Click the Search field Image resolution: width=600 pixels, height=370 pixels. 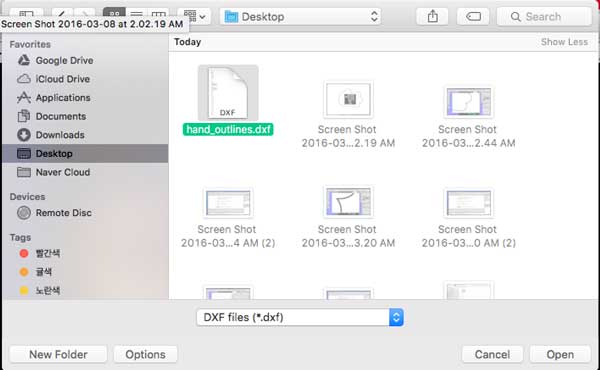[x=544, y=16]
